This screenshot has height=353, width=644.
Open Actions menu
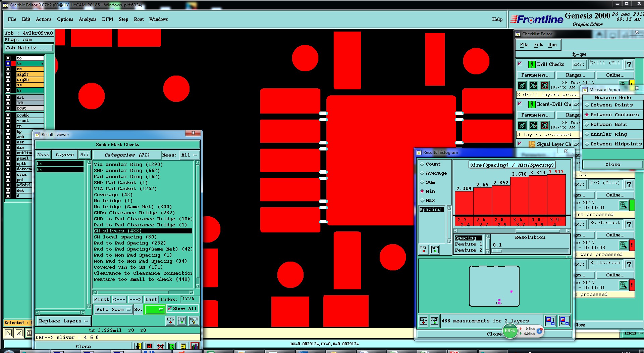(x=44, y=19)
